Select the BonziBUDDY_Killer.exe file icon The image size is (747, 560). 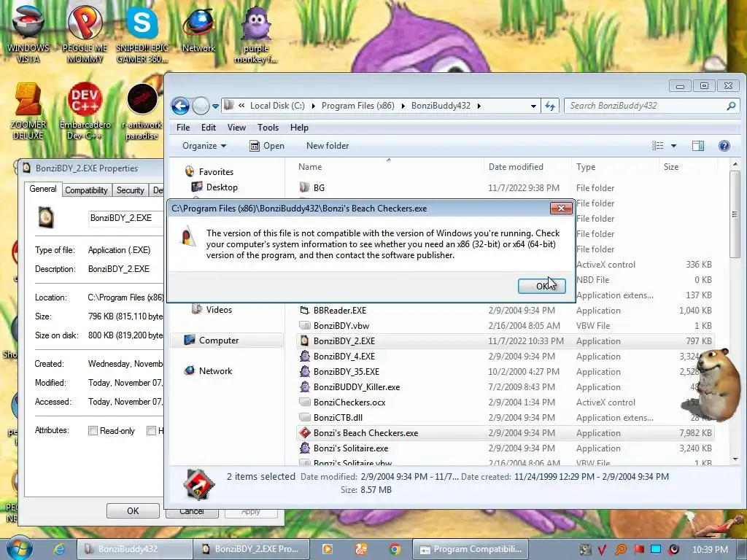304,386
